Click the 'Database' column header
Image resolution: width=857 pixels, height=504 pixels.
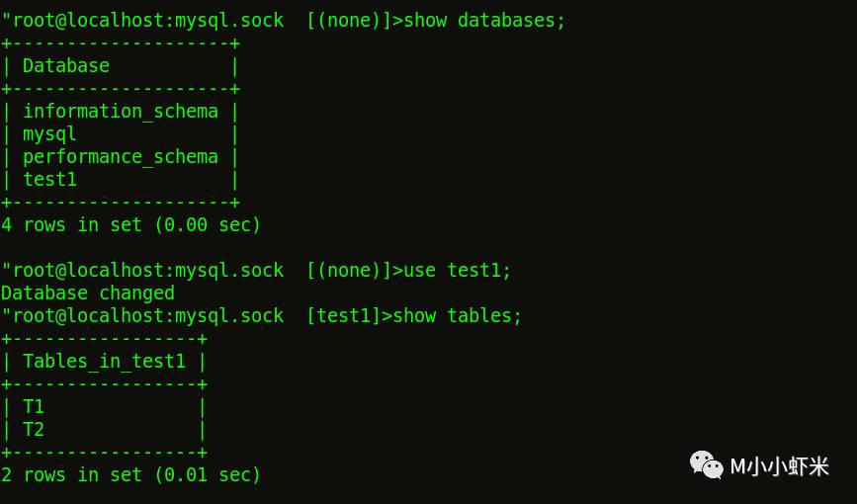coord(66,65)
